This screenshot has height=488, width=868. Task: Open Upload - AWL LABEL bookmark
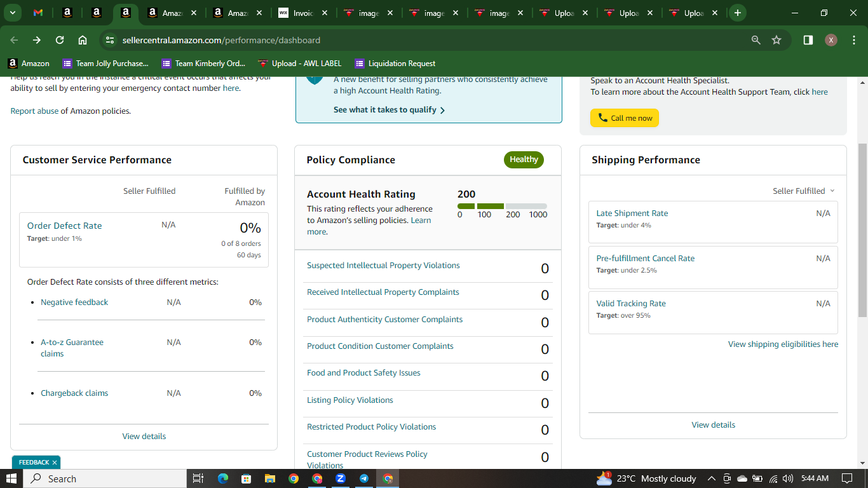pos(300,64)
